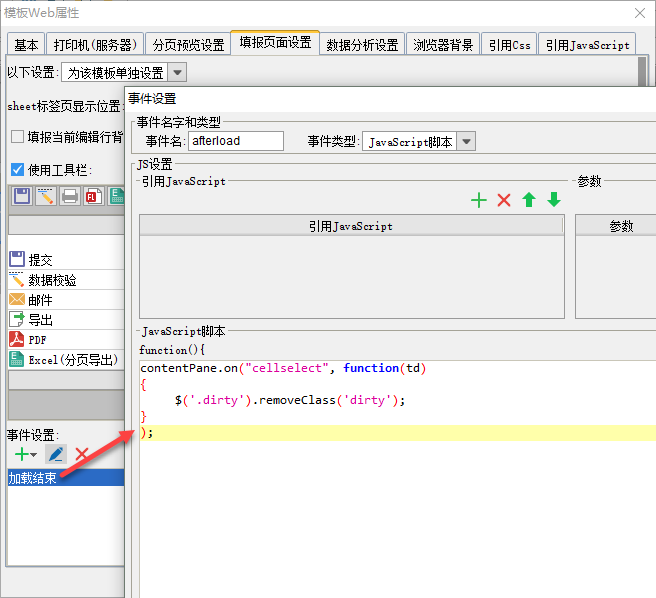Image resolution: width=656 pixels, height=598 pixels.
Task: Uncheck the 使用工具栏 checkbox
Action: 17,169
